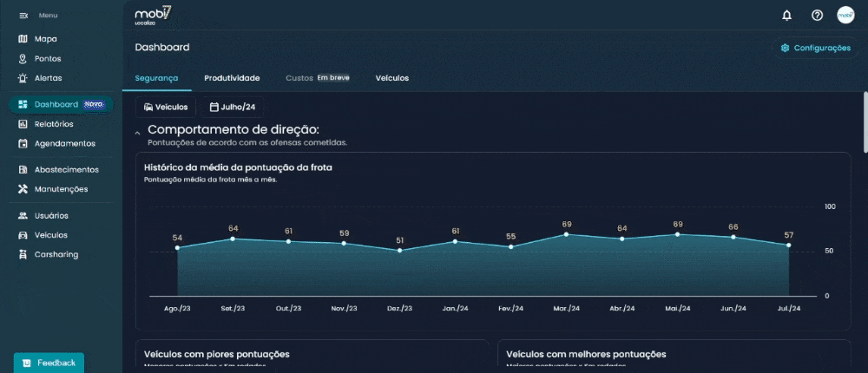
Task: Collapse the sidebar Menu icon
Action: pyautogui.click(x=23, y=16)
